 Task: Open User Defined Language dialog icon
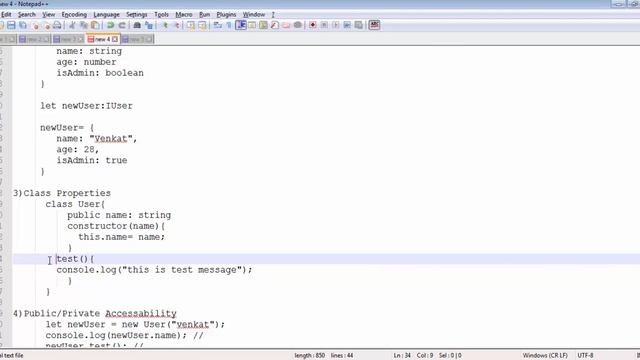click(252, 25)
